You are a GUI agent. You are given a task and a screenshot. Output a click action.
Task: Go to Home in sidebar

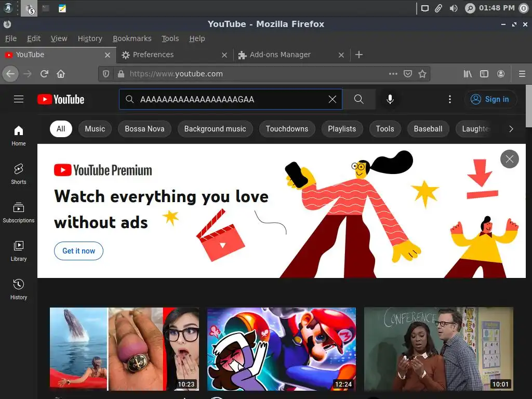[x=19, y=136]
